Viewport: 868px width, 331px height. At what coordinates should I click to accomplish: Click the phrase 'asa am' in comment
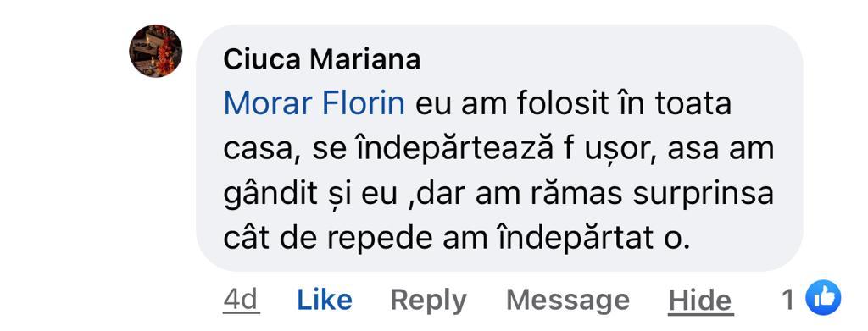[x=721, y=150]
